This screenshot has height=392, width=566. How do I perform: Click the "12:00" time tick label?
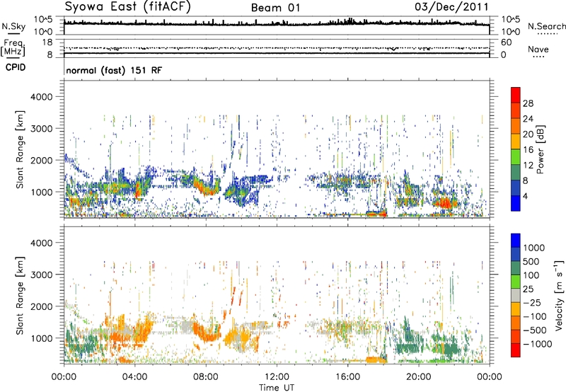coord(277,377)
